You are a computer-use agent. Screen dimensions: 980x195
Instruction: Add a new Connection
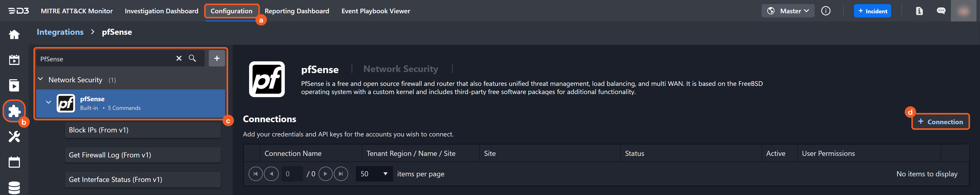[940, 122]
